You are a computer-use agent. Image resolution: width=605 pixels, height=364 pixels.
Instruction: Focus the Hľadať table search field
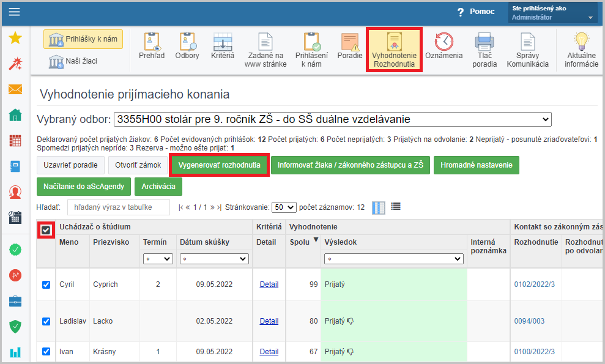(x=119, y=207)
